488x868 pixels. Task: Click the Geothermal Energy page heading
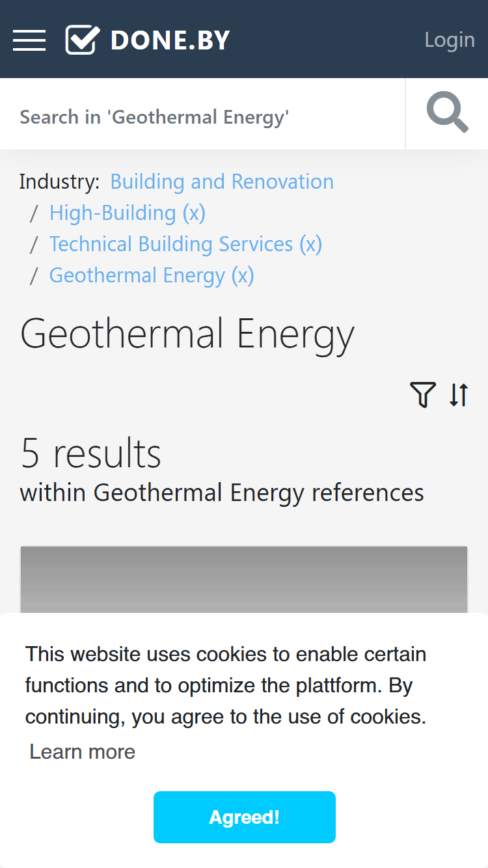[x=187, y=334]
